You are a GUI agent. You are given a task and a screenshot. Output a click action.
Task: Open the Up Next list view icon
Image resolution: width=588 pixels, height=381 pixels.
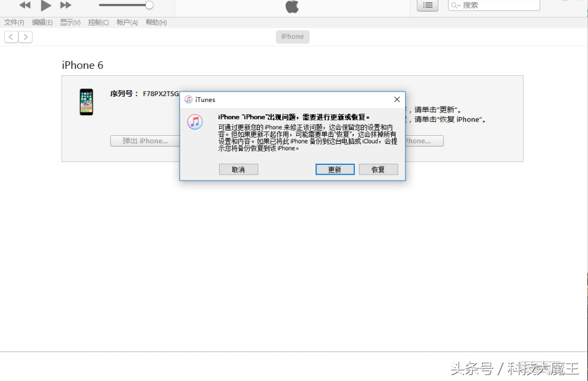(427, 6)
